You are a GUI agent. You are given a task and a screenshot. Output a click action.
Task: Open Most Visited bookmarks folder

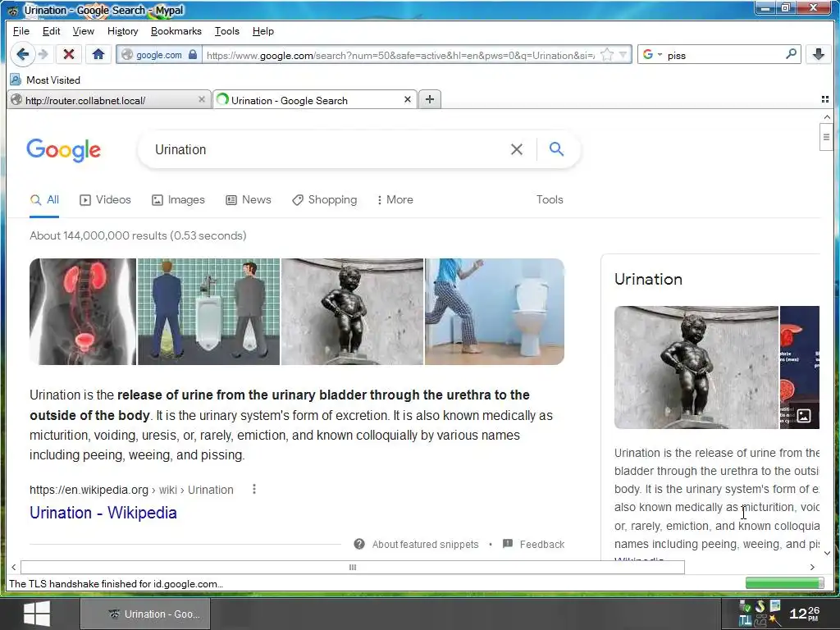tap(46, 80)
